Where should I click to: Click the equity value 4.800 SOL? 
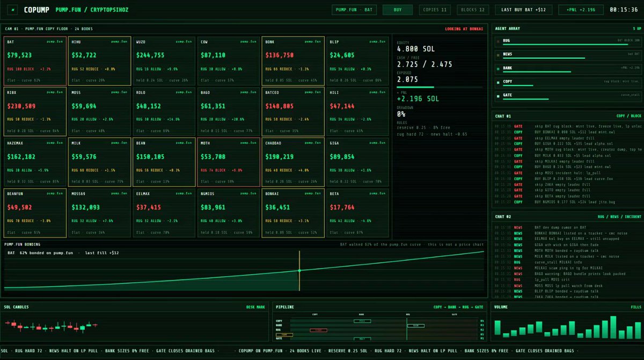[x=416, y=48]
